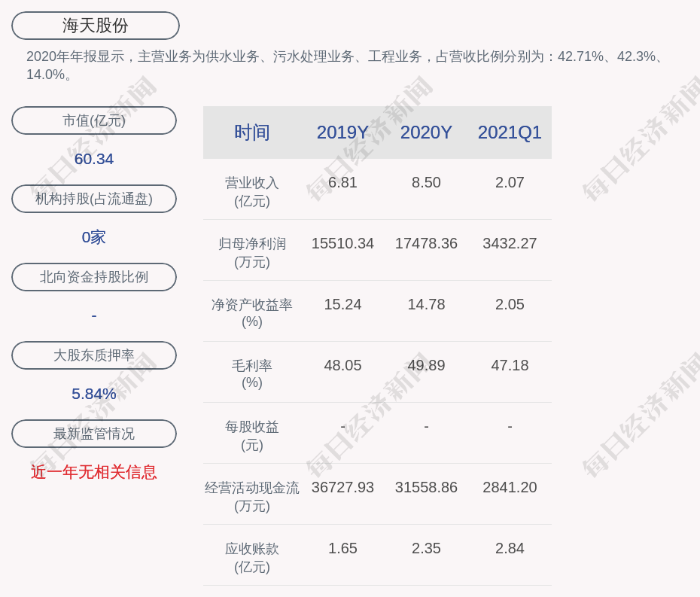The width and height of the screenshot is (700, 597).
Task: Select row label 毛利率(%)
Action: pyautogui.click(x=252, y=374)
